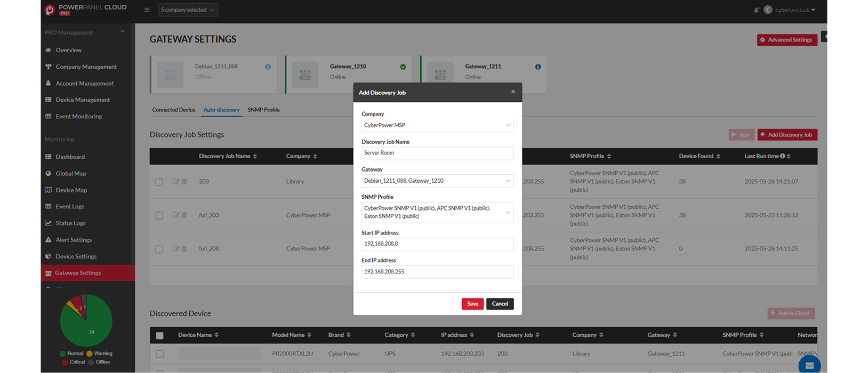This screenshot has width=868, height=373.
Task: Click the green check icon on Gateway_1210
Action: point(403,67)
